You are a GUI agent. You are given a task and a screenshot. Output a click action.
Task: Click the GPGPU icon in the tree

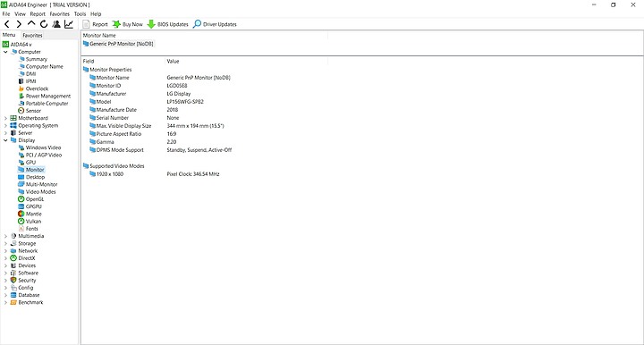point(21,206)
